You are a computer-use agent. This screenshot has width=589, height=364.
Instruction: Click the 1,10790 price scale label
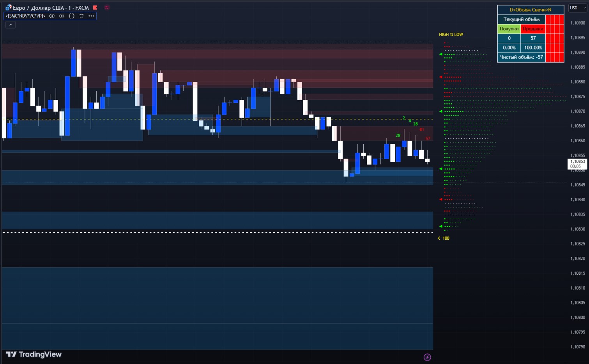(x=578, y=347)
